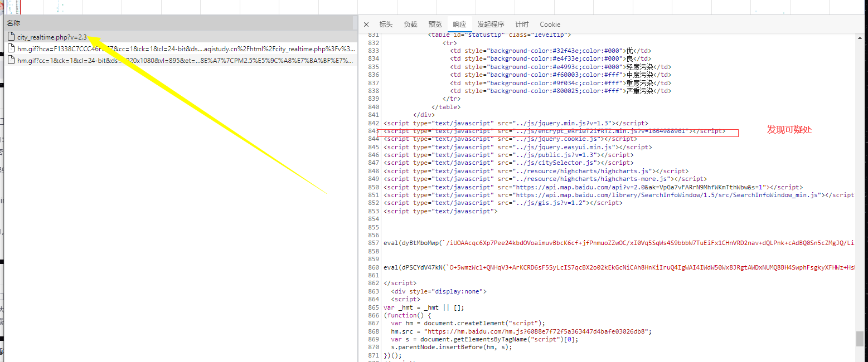Select the city_realtime.php?v=2.3 request row

pyautogui.click(x=181, y=37)
